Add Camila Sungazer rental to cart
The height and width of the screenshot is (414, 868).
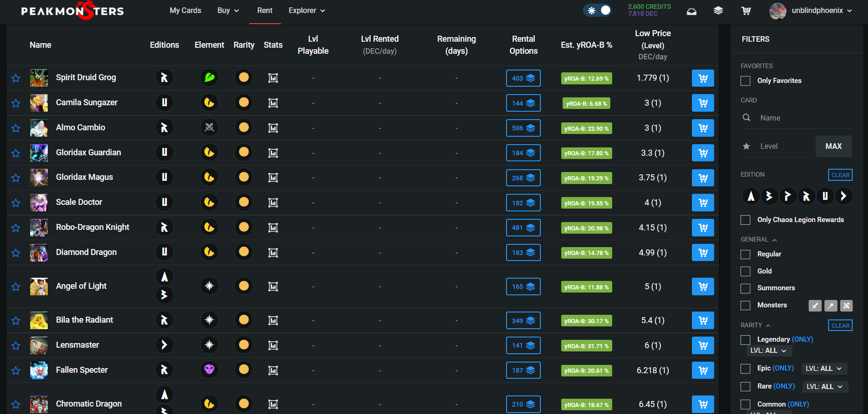[703, 103]
